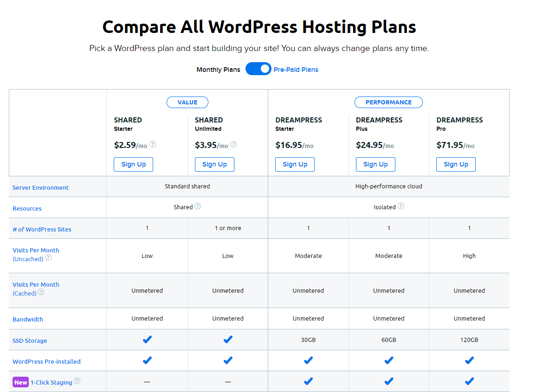Open the SSD Storage row label
This screenshot has width=536, height=392.
click(x=30, y=341)
